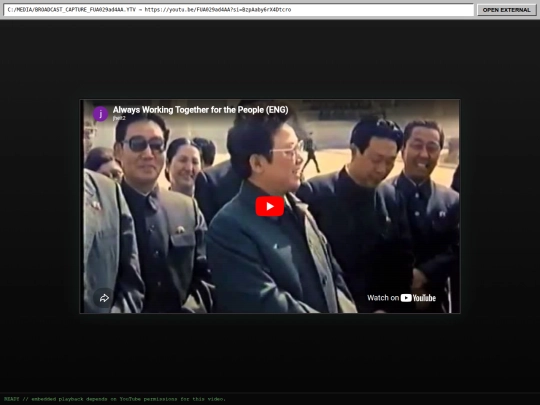Click the media path URL input field
540x405 pixels.
point(239,10)
